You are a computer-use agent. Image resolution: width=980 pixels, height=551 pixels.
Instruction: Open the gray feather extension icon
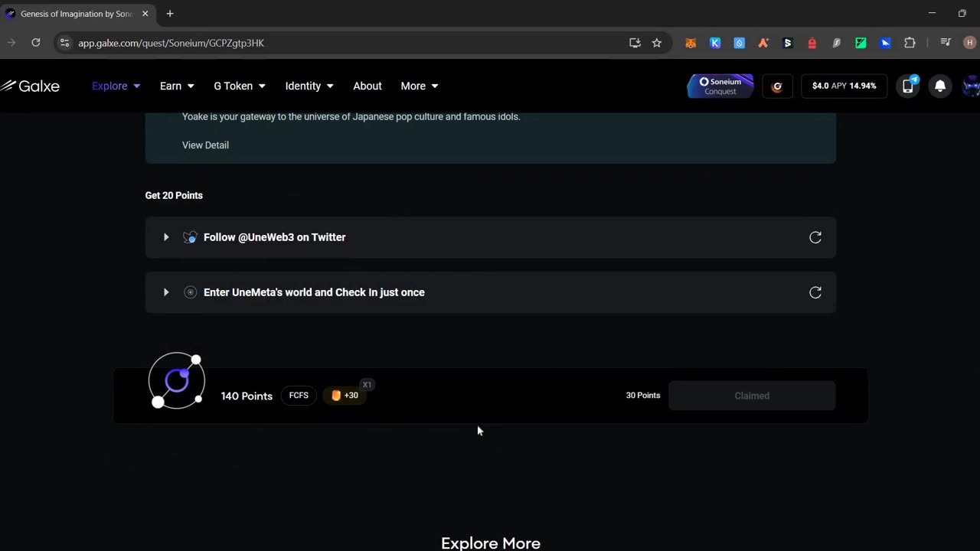pyautogui.click(x=837, y=43)
